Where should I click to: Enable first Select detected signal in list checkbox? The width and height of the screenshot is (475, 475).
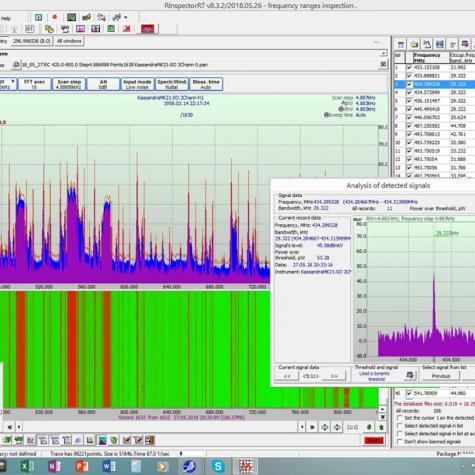[x=400, y=426]
